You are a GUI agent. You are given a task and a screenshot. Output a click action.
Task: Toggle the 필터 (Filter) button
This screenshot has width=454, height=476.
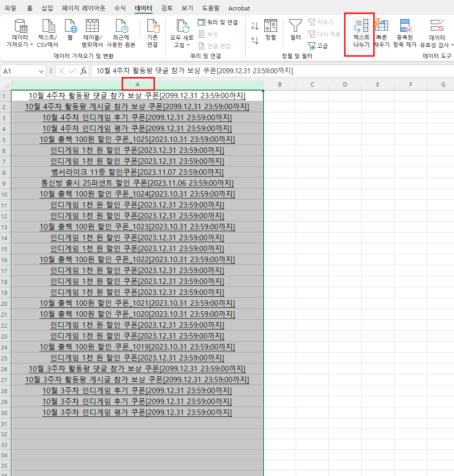tap(295, 30)
